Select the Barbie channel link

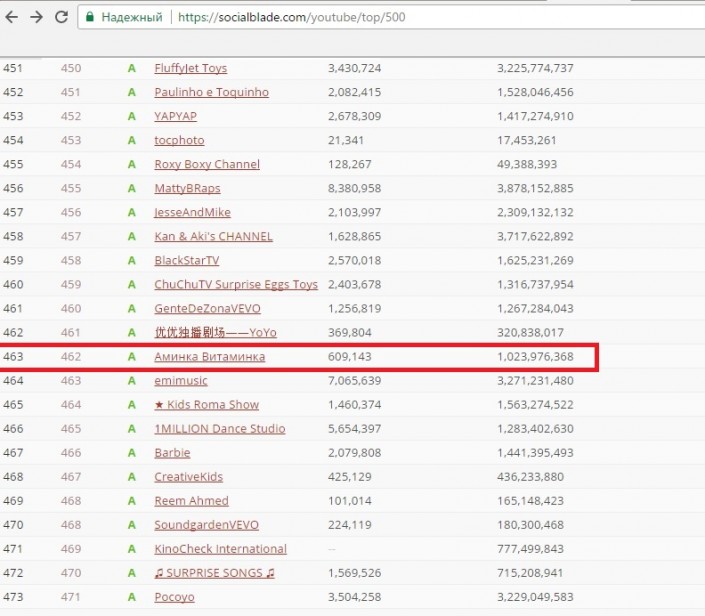[172, 452]
